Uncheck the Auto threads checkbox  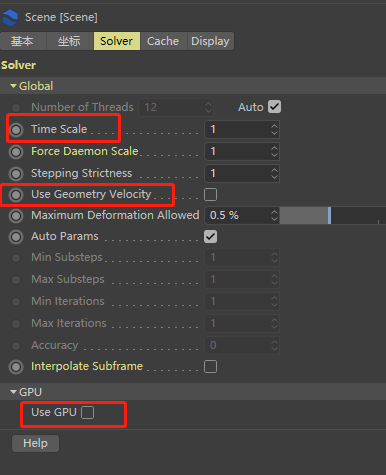pos(275,107)
